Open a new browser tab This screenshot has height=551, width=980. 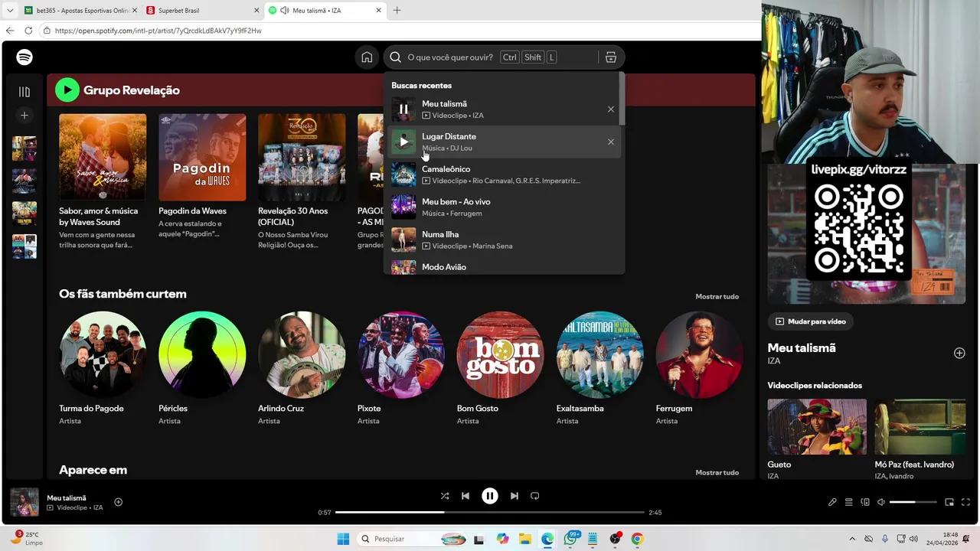pos(397,11)
